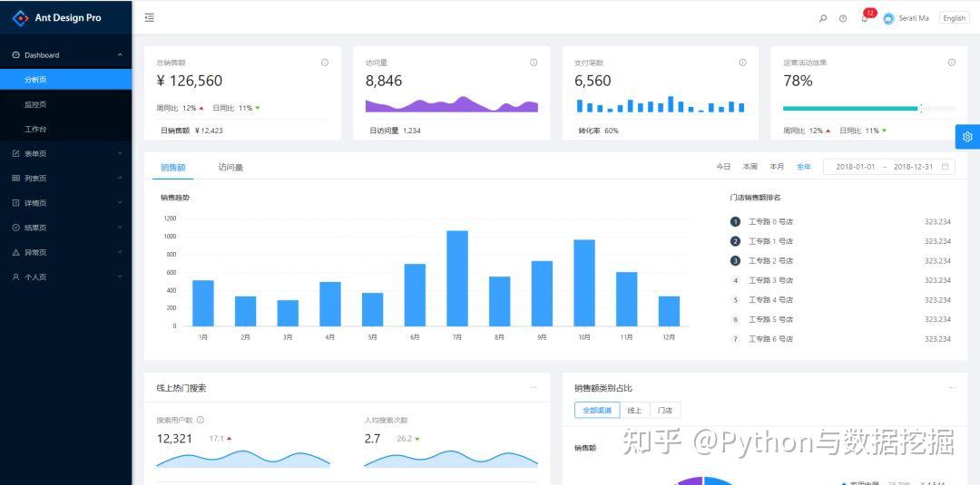Open notifications bell with badge 12
The height and width of the screenshot is (485, 980).
coord(865,17)
